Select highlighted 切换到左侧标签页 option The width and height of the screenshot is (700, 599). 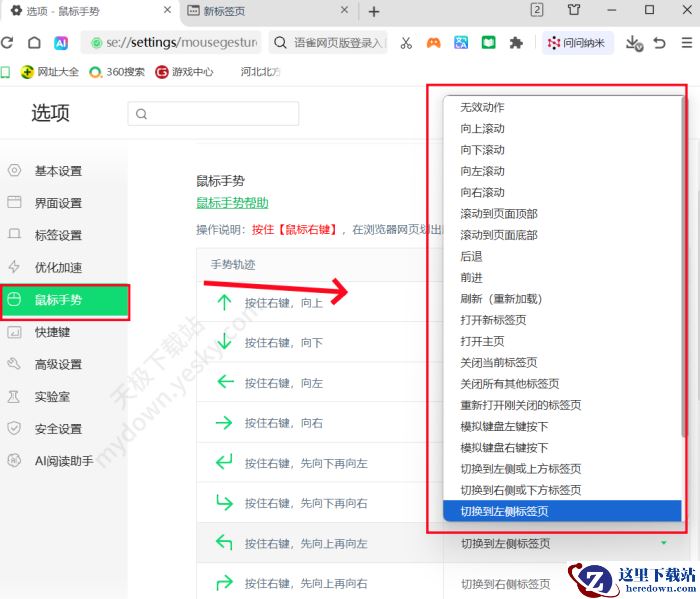point(562,512)
